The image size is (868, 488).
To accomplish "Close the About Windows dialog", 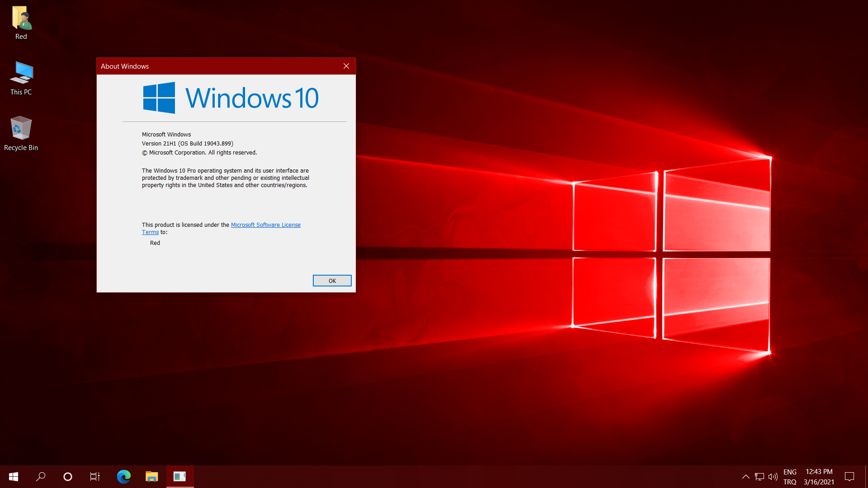I will click(x=346, y=66).
